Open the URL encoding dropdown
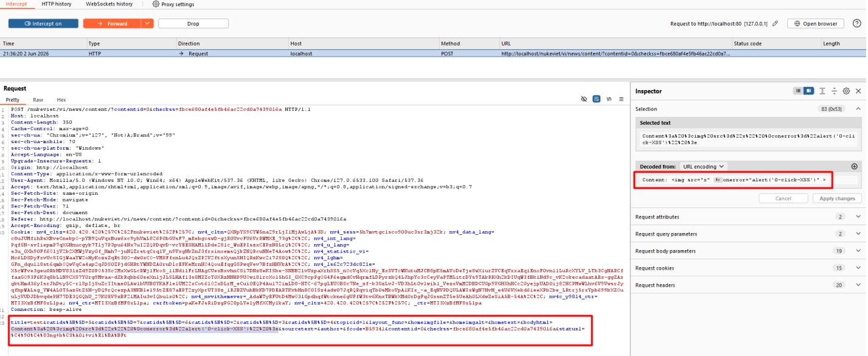868x356 pixels. [703, 166]
